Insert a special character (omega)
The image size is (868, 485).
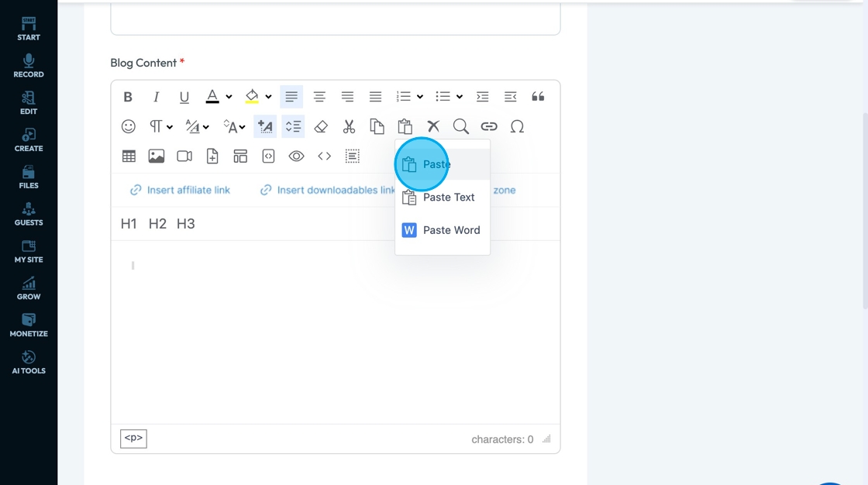point(517,127)
